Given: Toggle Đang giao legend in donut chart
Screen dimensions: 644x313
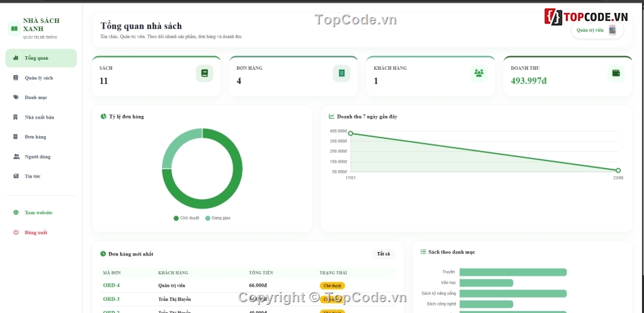Looking at the screenshot, I should pyautogui.click(x=218, y=218).
